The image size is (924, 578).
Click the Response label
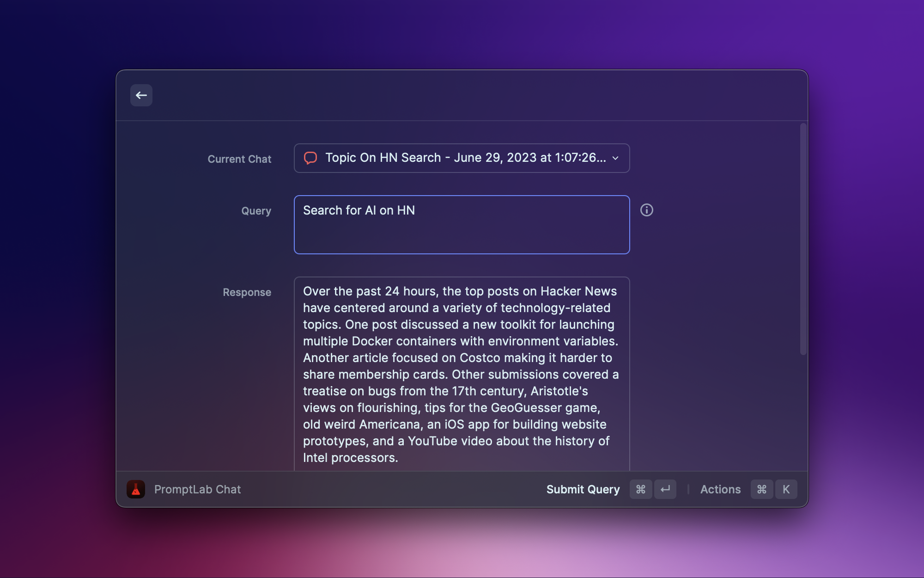(247, 292)
